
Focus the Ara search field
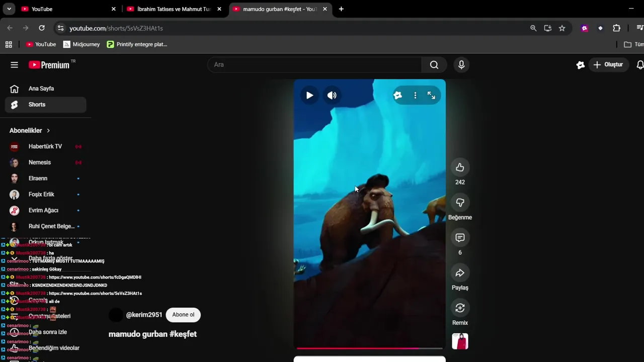[x=314, y=64]
